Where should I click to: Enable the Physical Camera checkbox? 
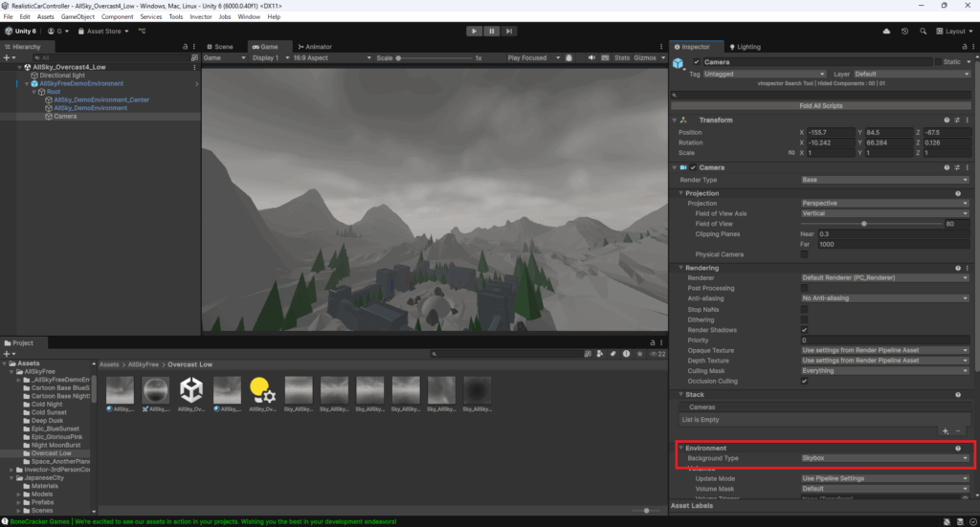click(x=804, y=254)
